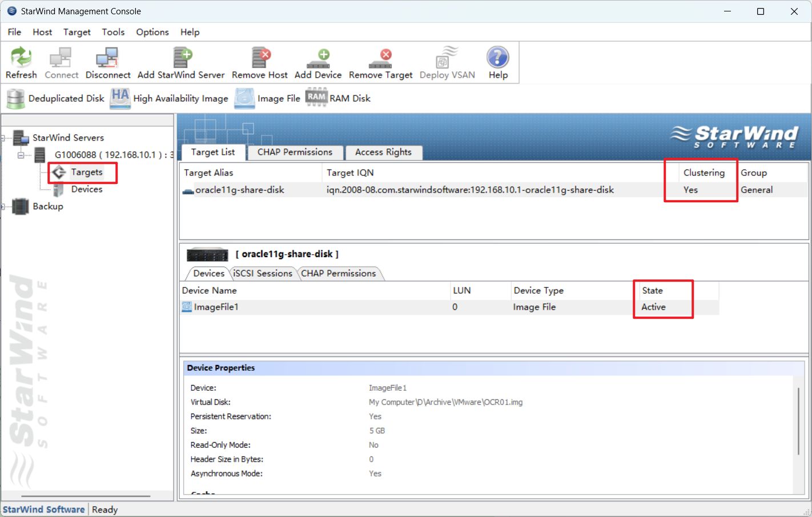Sort by Device Name column header
812x517 pixels.
pyautogui.click(x=315, y=290)
